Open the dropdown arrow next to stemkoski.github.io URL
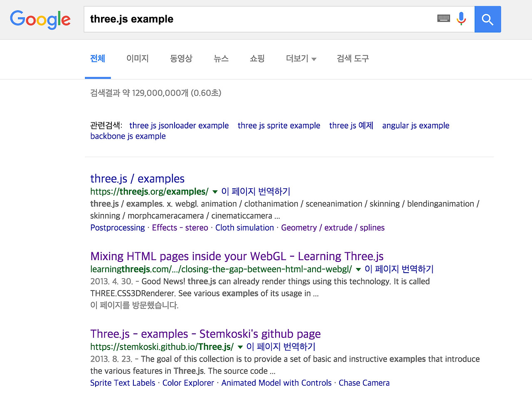 pos(240,347)
